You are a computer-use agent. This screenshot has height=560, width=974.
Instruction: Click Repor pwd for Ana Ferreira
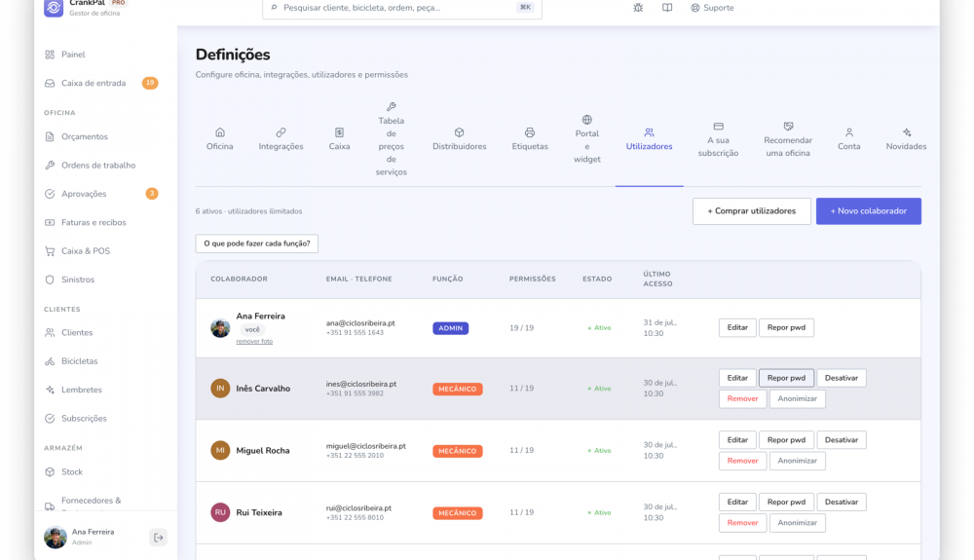pyautogui.click(x=786, y=328)
